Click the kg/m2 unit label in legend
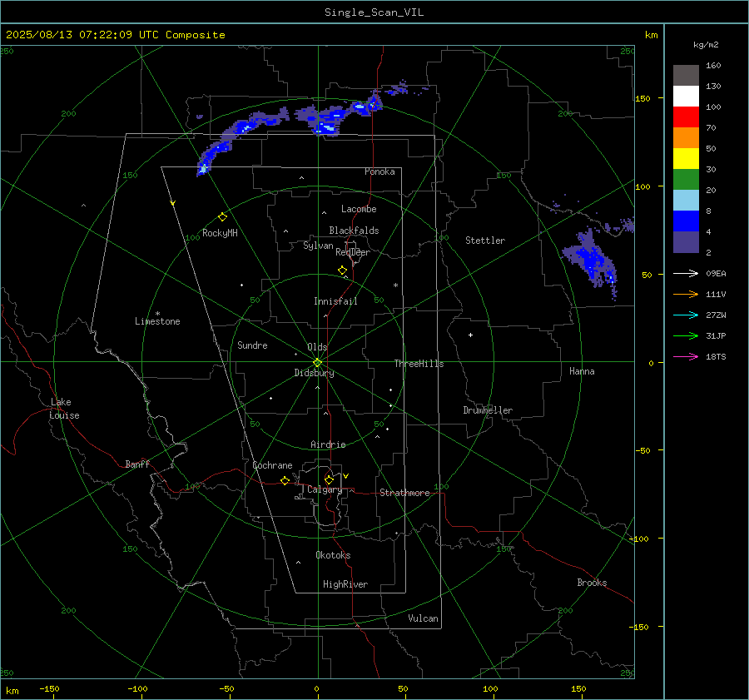The height and width of the screenshot is (700, 749). pyautogui.click(x=706, y=45)
